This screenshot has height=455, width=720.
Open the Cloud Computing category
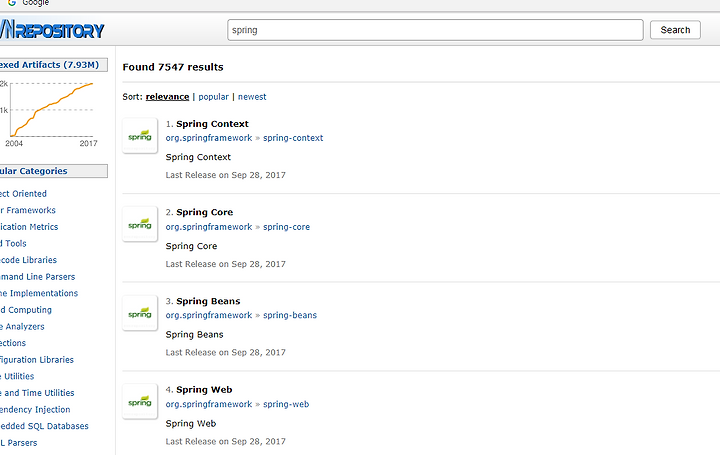[x=26, y=310]
